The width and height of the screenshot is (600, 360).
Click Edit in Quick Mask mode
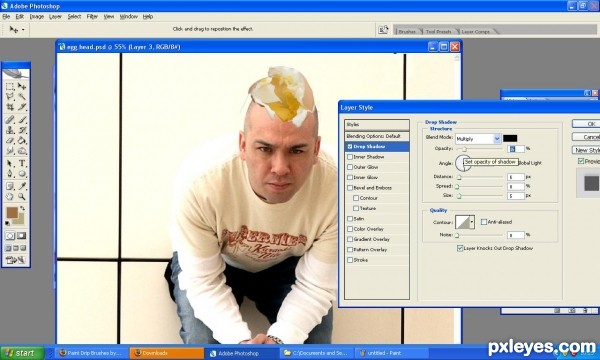point(21,236)
